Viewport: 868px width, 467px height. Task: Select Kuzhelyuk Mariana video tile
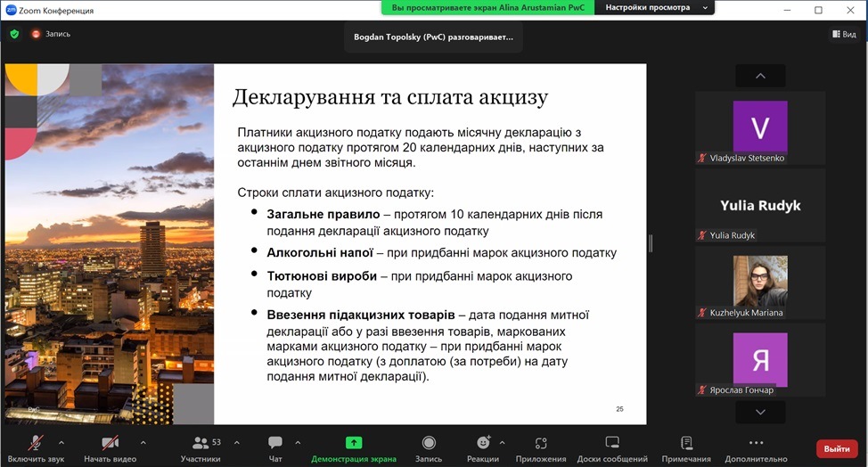760,283
